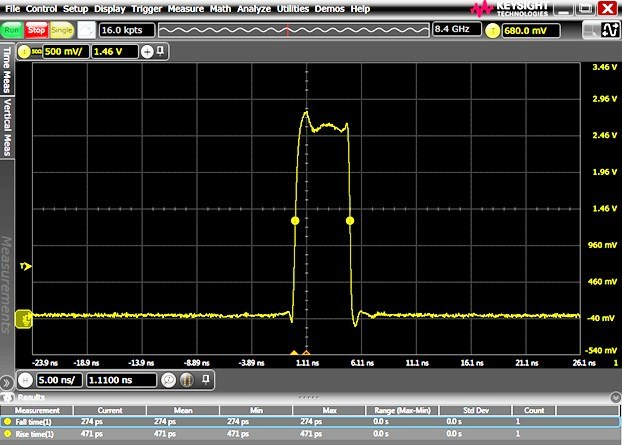The image size is (622, 445).
Task: Click the left yellow measurement marker on rising edge
Action: pos(295,221)
